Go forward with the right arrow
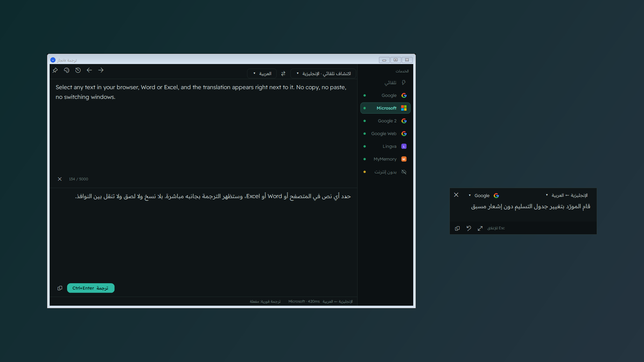This screenshot has width=644, height=362. [101, 70]
